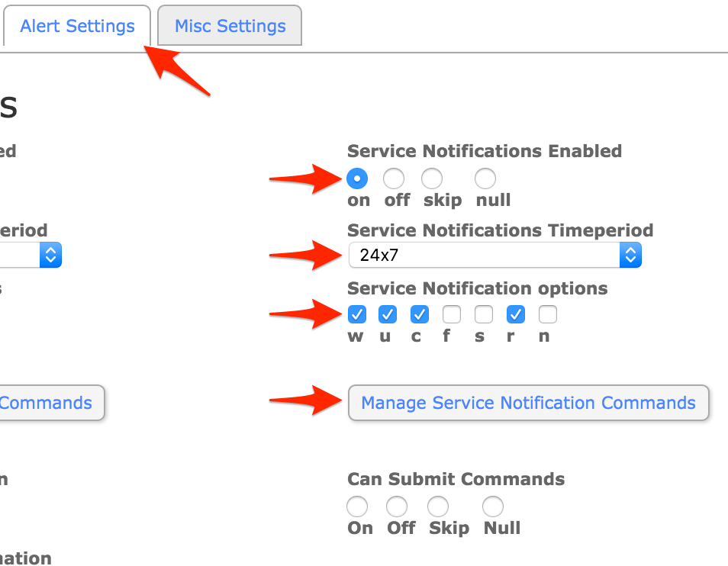The image size is (728, 566).
Task: Choose 'Skip' for Can Submit Commands
Action: click(438, 507)
